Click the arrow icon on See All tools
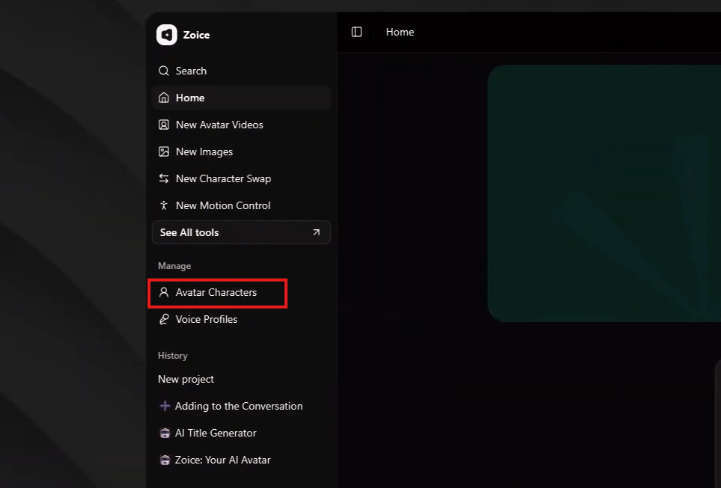 tap(316, 232)
